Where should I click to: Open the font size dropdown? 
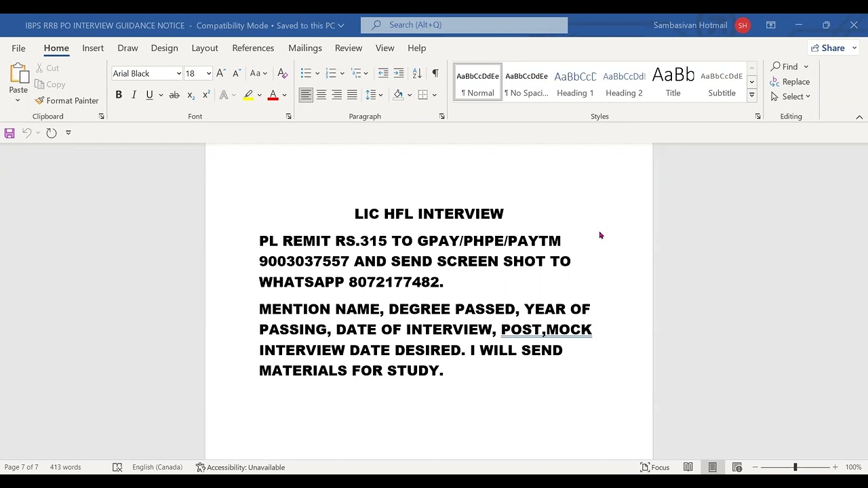pos(209,73)
